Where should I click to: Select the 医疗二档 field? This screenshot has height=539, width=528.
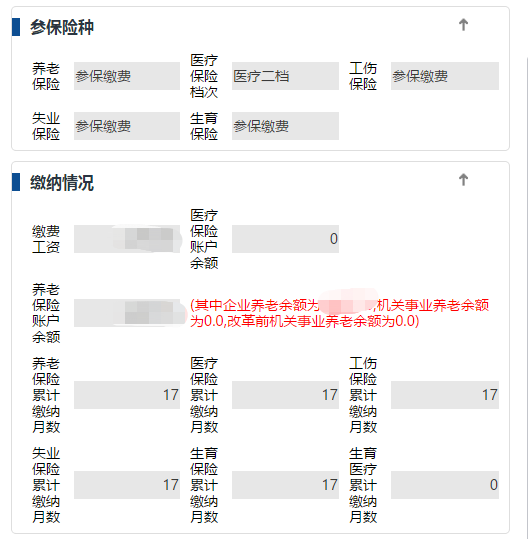(x=285, y=76)
